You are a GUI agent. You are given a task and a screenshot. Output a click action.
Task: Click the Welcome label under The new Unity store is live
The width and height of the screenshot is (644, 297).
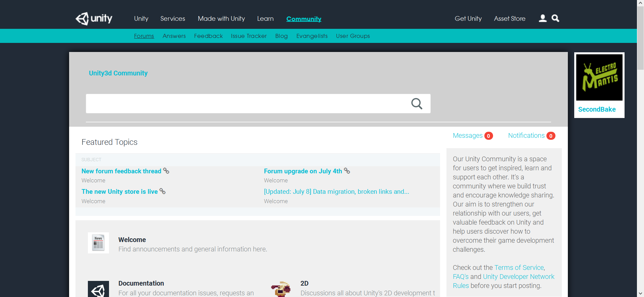click(x=93, y=201)
